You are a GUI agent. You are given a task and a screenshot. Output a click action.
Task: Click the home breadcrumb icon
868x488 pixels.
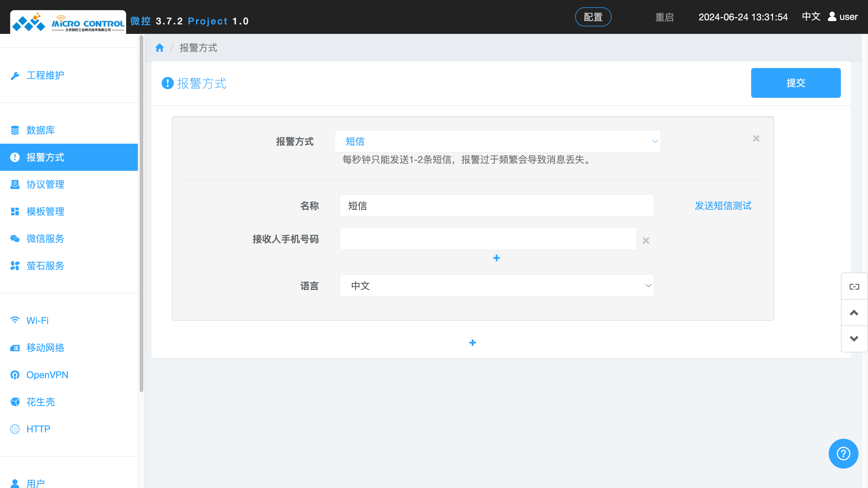pos(159,48)
